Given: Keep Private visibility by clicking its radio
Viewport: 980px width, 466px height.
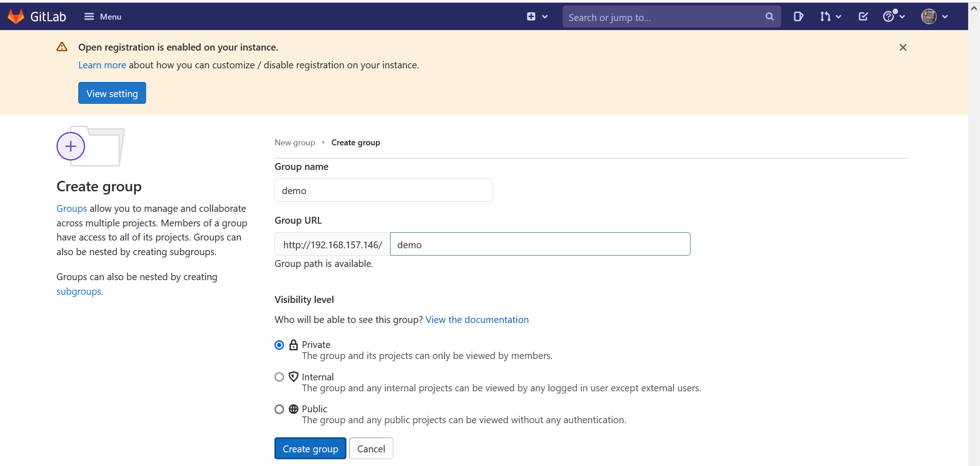Looking at the screenshot, I should 279,345.
